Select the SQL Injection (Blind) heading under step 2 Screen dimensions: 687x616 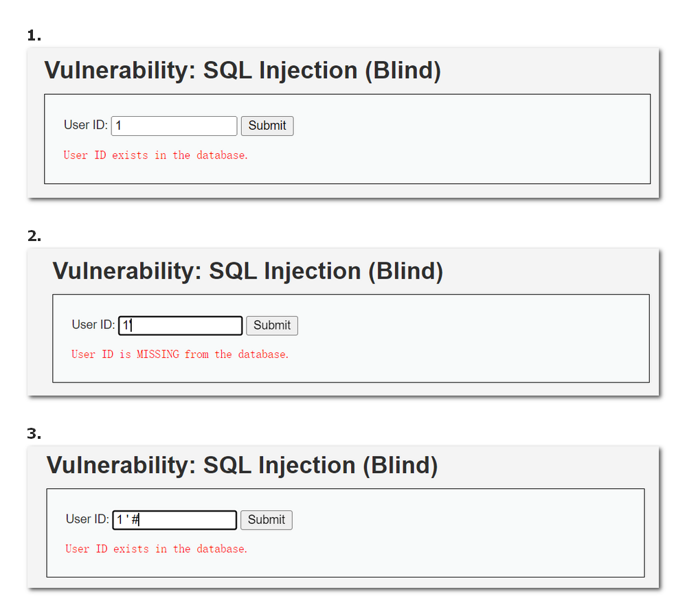(x=248, y=271)
